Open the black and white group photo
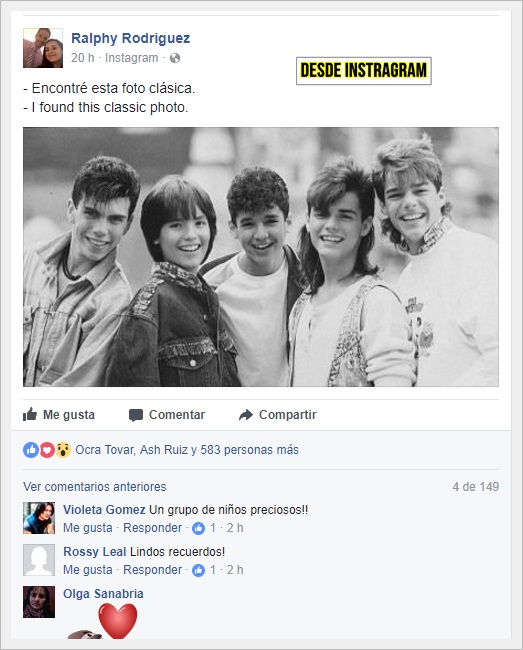Viewport: 523px width, 650px height. click(x=261, y=257)
